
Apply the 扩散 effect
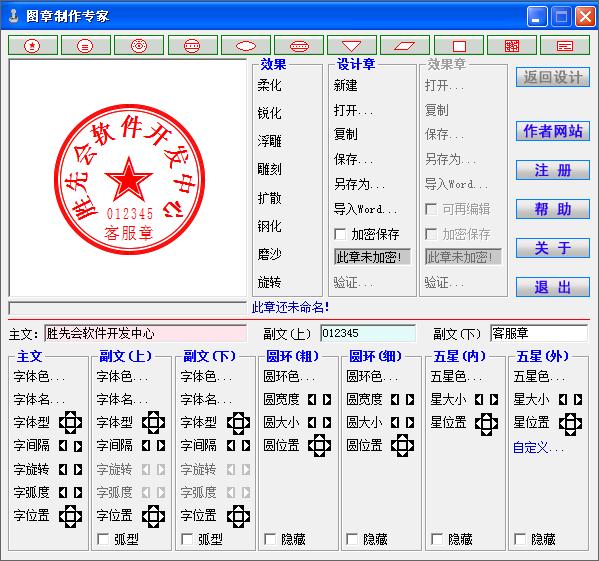[x=269, y=198]
